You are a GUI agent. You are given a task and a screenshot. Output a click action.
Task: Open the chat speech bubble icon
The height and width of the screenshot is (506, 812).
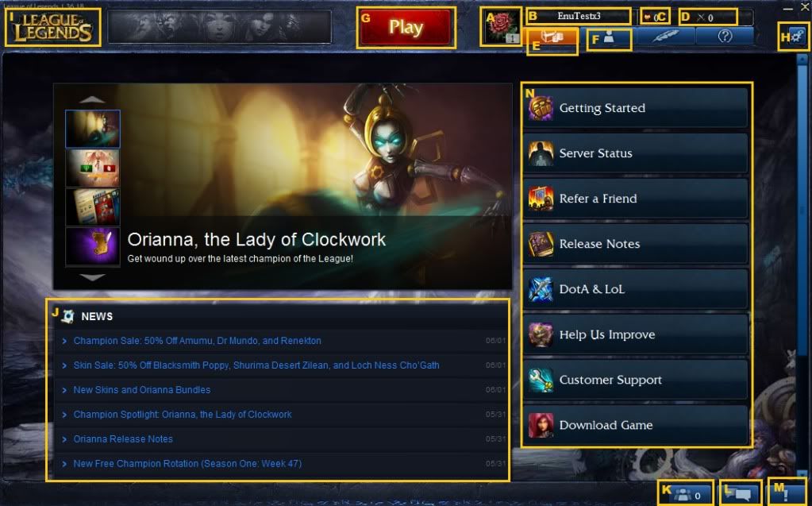point(741,493)
